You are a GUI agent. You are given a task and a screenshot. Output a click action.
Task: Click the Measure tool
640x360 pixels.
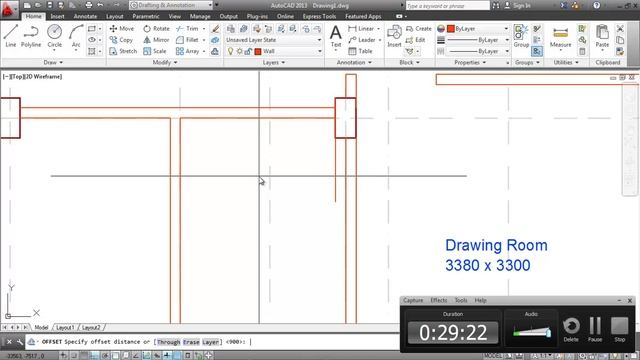point(560,37)
